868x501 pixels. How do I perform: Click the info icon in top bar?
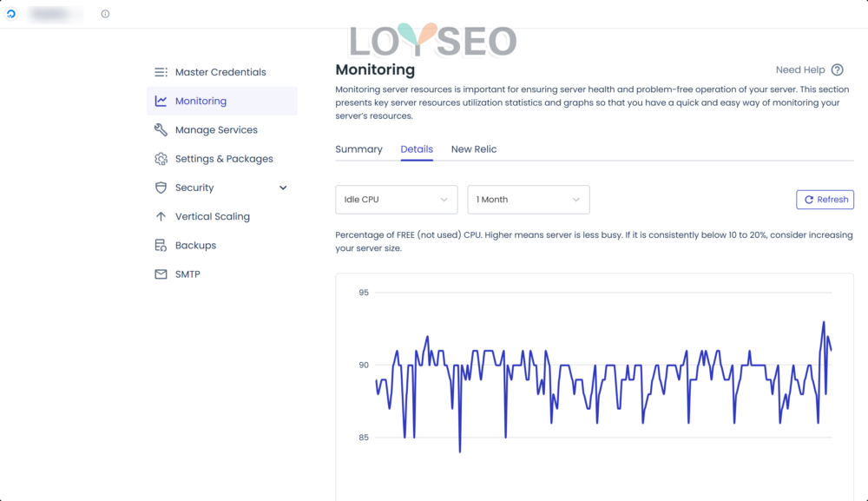[105, 14]
